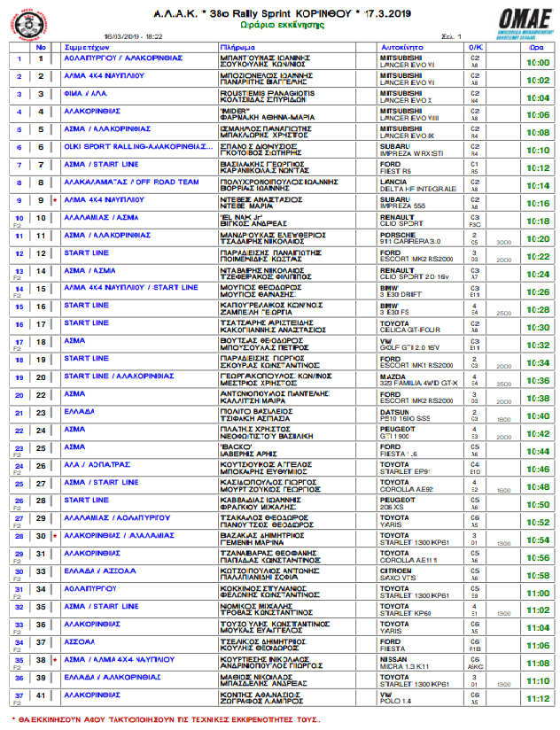Click capacity value 3500 in Mazda row
560x730 pixels.
click(503, 384)
